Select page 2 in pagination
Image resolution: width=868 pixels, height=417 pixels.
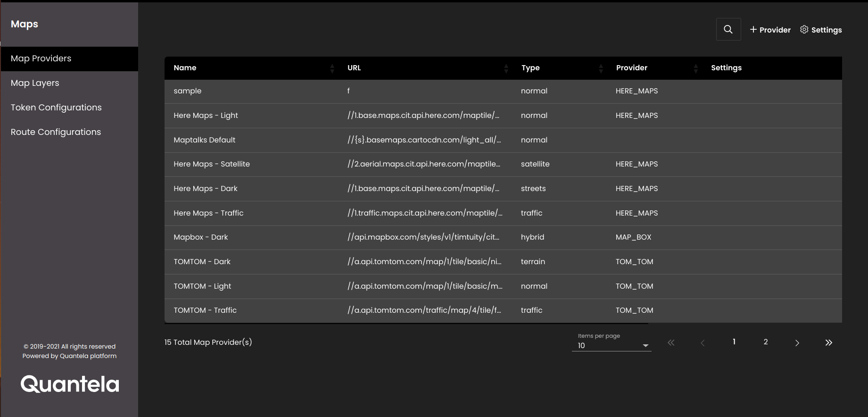tap(766, 342)
